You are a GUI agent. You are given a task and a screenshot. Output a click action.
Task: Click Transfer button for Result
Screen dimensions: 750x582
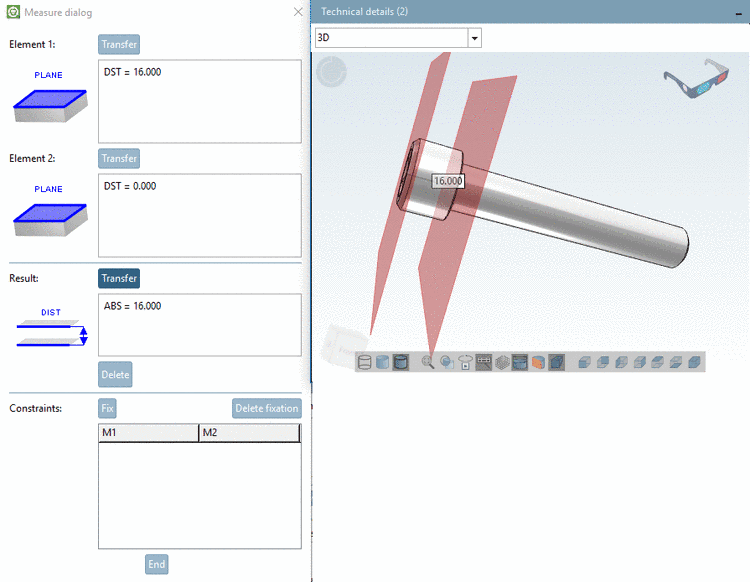tap(119, 278)
